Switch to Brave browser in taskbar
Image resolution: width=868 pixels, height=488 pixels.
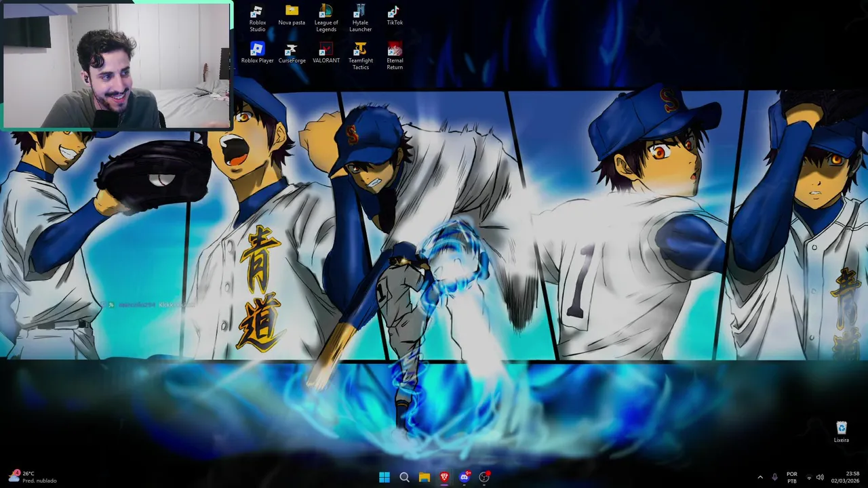[x=444, y=477]
